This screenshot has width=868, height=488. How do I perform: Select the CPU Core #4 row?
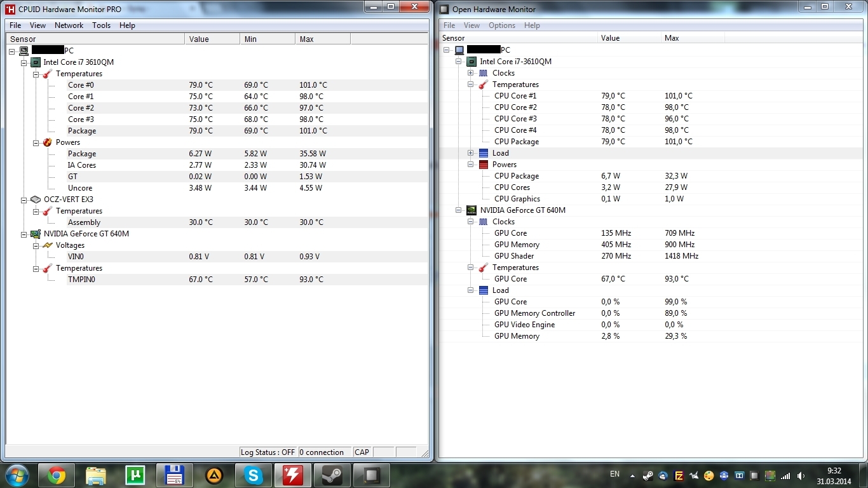coord(651,130)
